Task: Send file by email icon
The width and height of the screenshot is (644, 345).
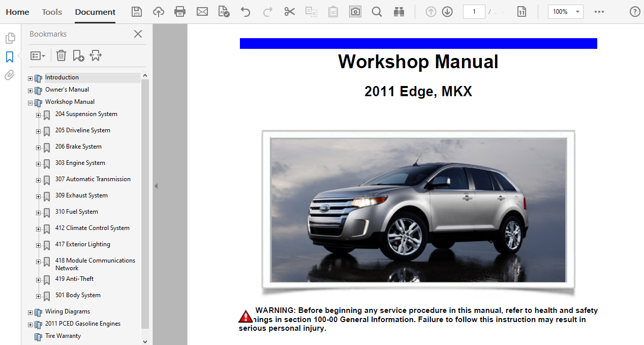Action: (x=202, y=12)
